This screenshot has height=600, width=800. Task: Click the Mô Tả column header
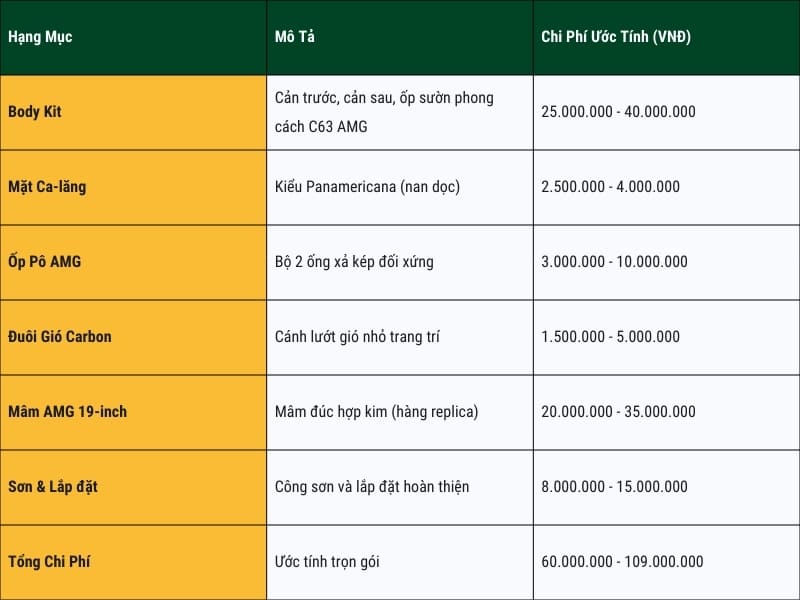coord(294,37)
